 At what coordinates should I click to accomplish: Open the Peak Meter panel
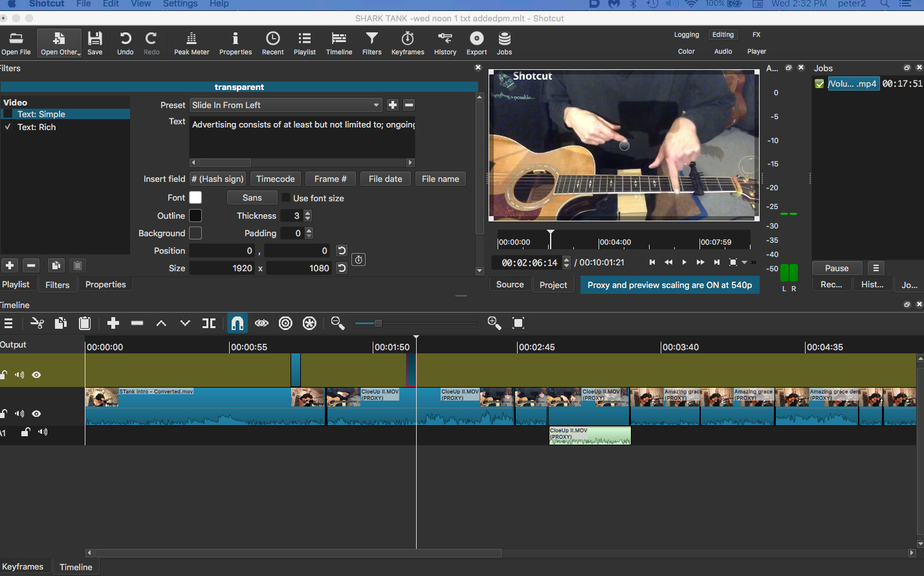point(192,44)
